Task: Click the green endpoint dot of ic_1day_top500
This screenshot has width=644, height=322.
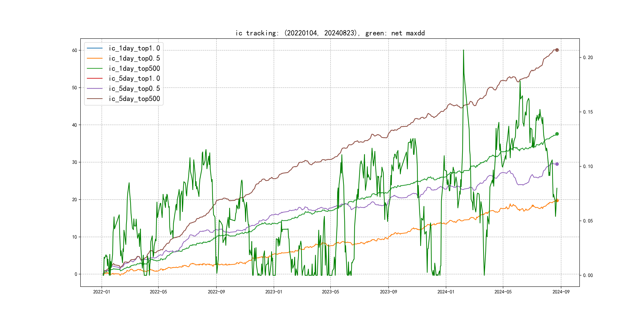Action: point(557,134)
